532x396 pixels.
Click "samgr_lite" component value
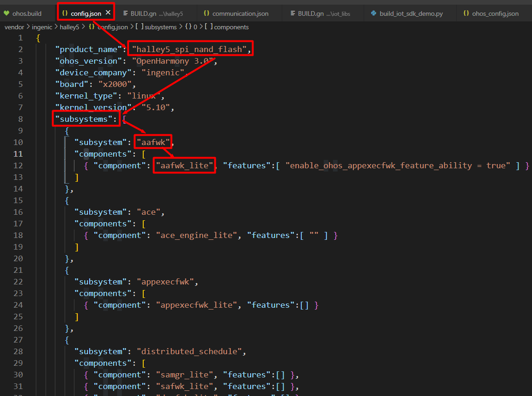click(x=185, y=375)
